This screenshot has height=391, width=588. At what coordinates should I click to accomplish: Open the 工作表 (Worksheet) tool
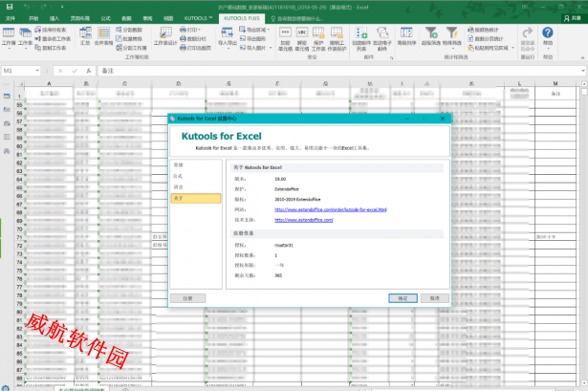pyautogui.click(x=25, y=37)
